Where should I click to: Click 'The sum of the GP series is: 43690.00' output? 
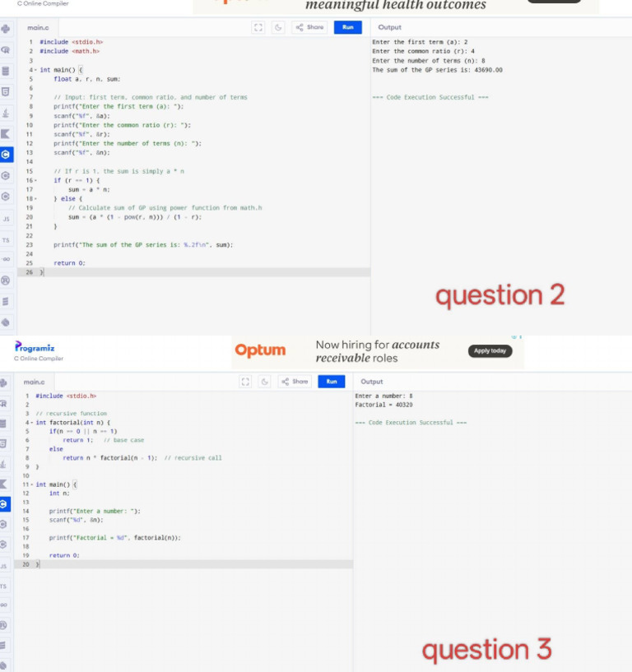point(437,70)
